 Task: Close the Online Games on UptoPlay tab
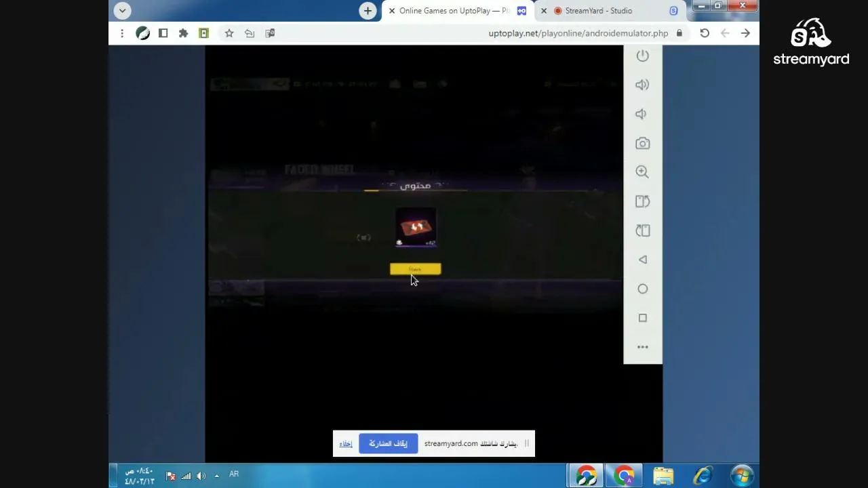pyautogui.click(x=391, y=11)
